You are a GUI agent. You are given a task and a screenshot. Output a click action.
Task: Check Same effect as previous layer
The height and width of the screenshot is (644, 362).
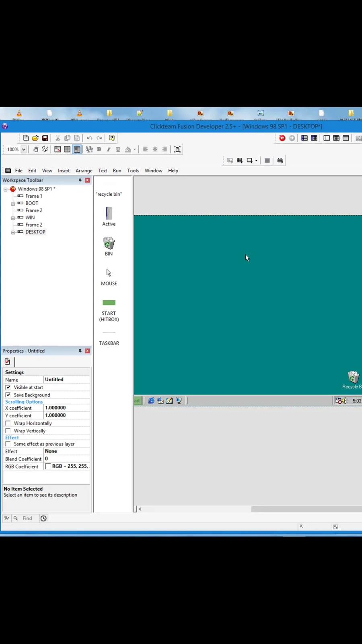(x=8, y=444)
